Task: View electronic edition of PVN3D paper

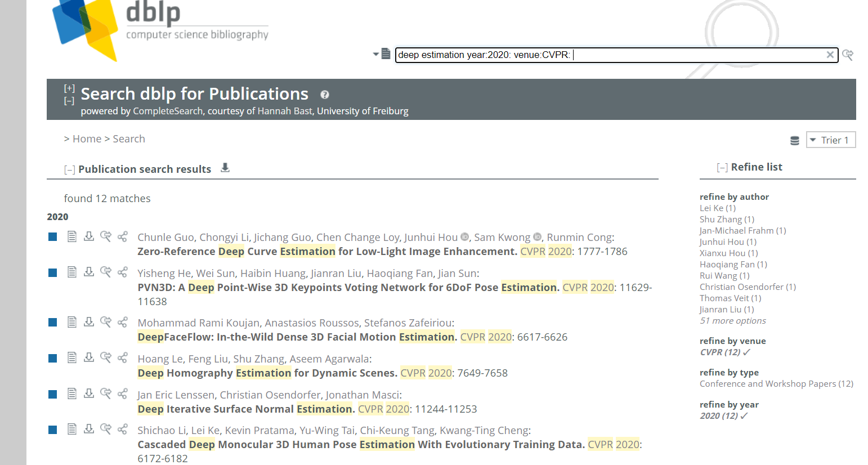Action: point(72,272)
